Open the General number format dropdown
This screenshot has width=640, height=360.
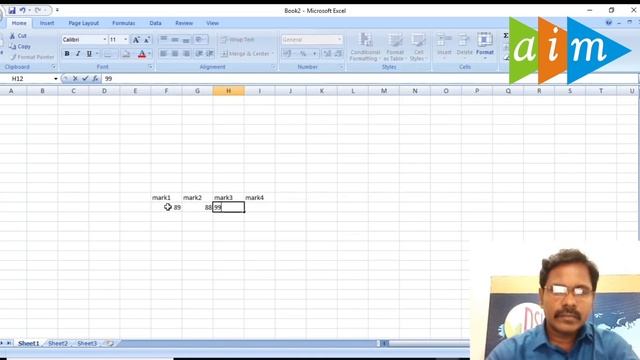pos(340,40)
